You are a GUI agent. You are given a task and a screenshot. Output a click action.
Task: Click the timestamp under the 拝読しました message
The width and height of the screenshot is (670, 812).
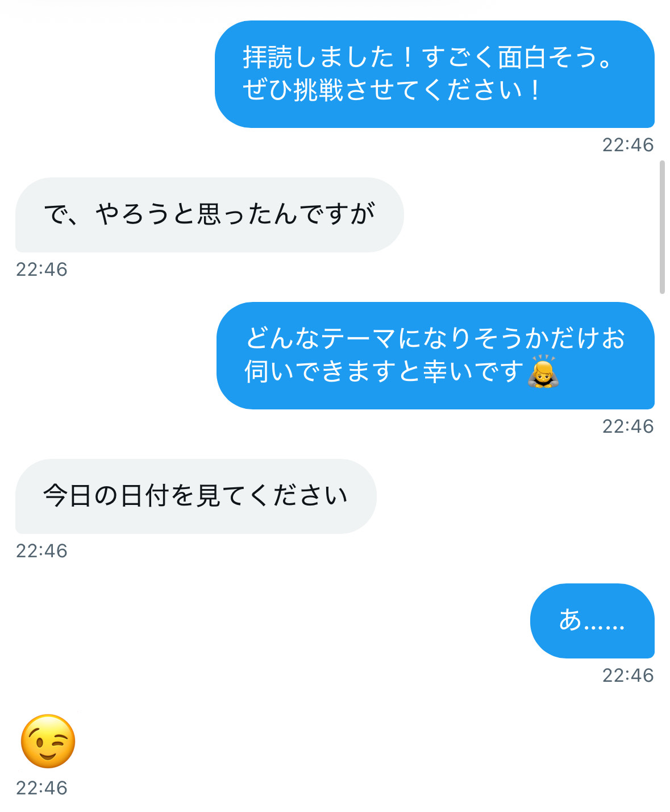627,145
